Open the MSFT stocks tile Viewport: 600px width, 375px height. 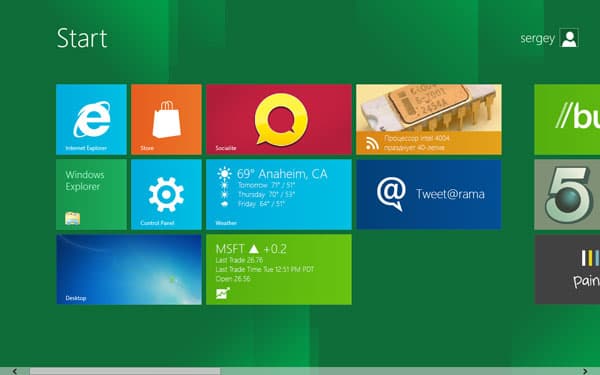click(279, 269)
